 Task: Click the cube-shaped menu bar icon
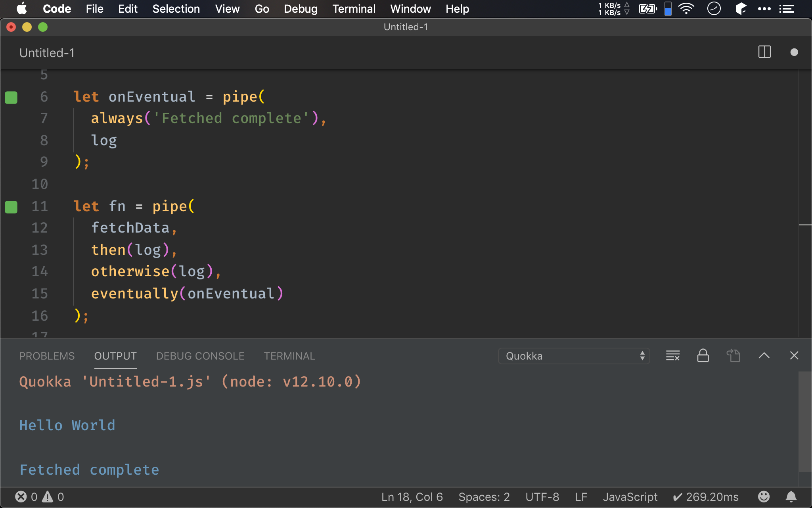coord(741,9)
